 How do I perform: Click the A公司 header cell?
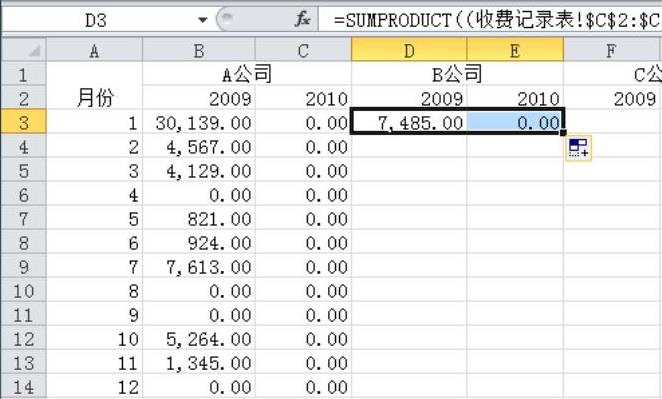(247, 74)
